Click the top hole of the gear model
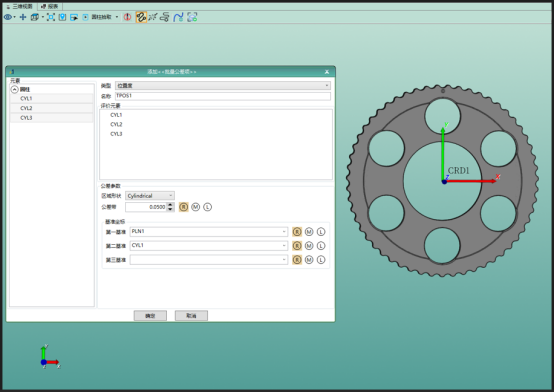This screenshot has height=392, width=554. [442, 116]
